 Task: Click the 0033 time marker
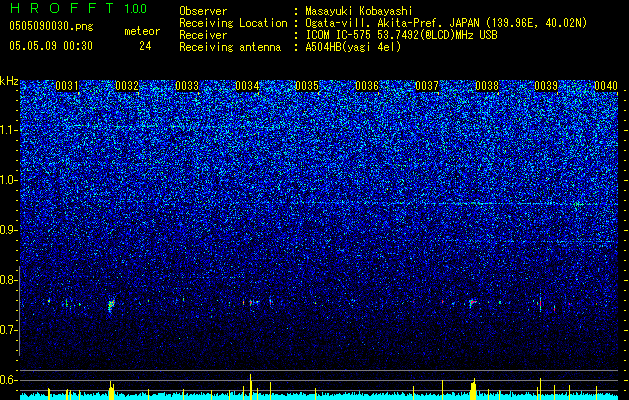pyautogui.click(x=187, y=86)
